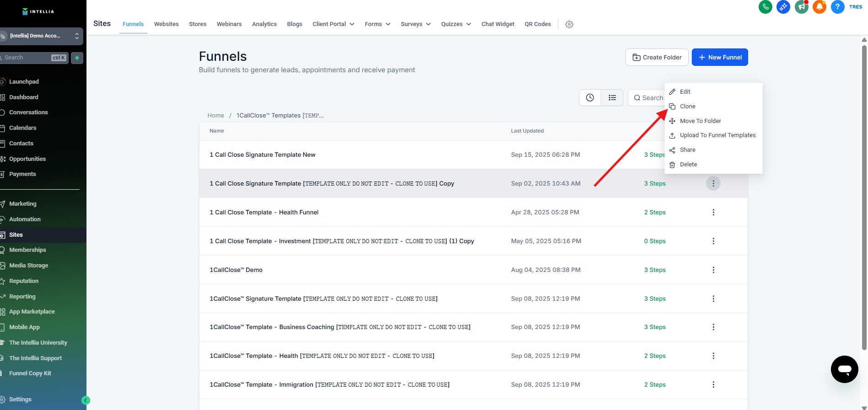The image size is (868, 410).
Task: Open Contacts in the sidebar
Action: [x=21, y=144]
